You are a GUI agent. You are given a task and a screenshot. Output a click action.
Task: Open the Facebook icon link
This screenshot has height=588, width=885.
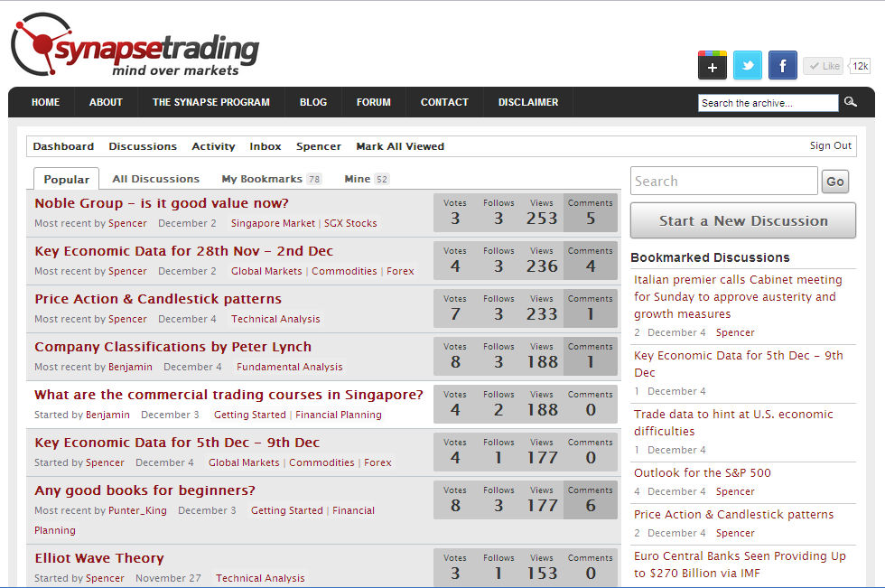click(783, 66)
